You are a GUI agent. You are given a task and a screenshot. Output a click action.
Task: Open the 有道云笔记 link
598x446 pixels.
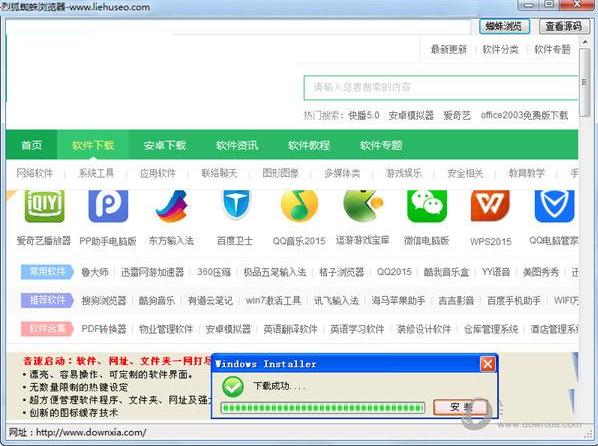pyautogui.click(x=210, y=300)
